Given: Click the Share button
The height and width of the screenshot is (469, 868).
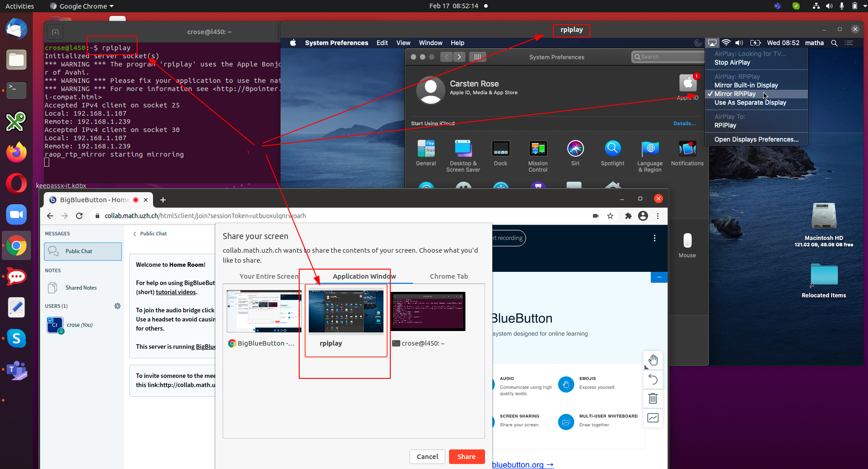Looking at the screenshot, I should tap(467, 457).
